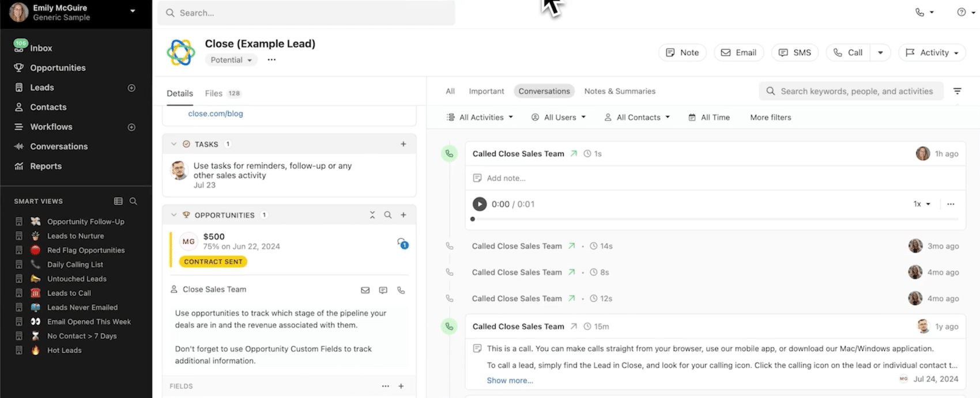The width and height of the screenshot is (980, 398).
Task: Change lead status from Potential
Action: tap(231, 60)
